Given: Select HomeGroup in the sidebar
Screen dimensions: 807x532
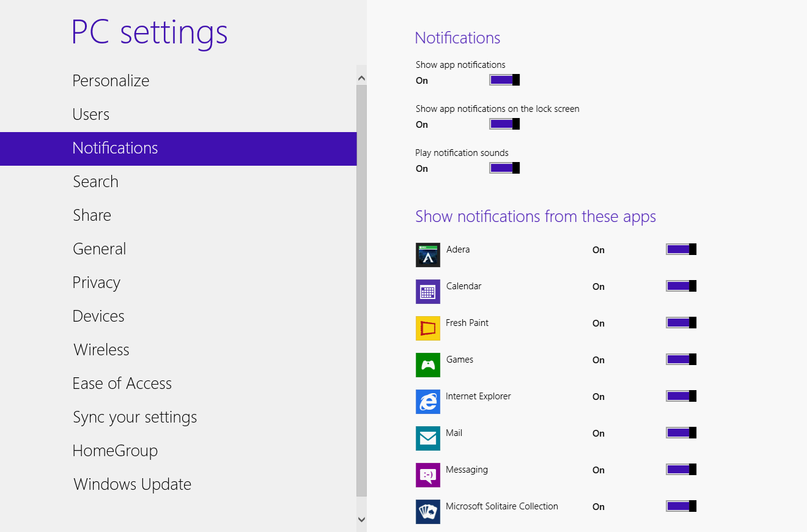Looking at the screenshot, I should click(178, 451).
